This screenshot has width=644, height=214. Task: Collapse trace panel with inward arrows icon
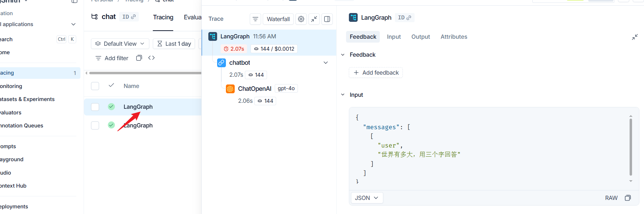pyautogui.click(x=314, y=19)
